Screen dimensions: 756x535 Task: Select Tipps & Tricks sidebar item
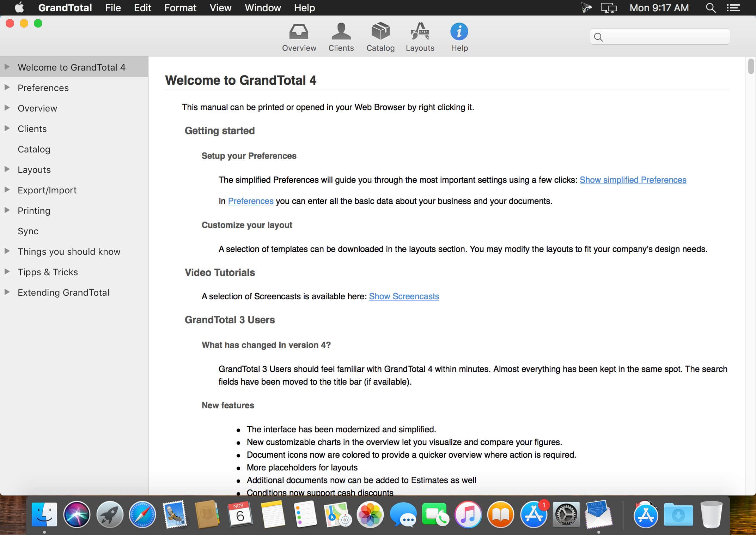(x=48, y=271)
